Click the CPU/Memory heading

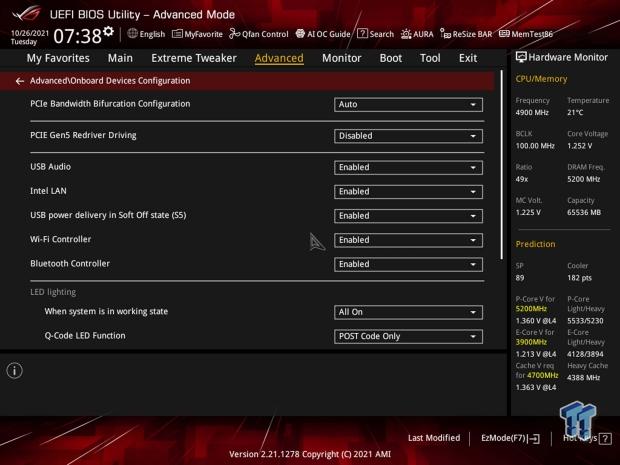coord(541,79)
